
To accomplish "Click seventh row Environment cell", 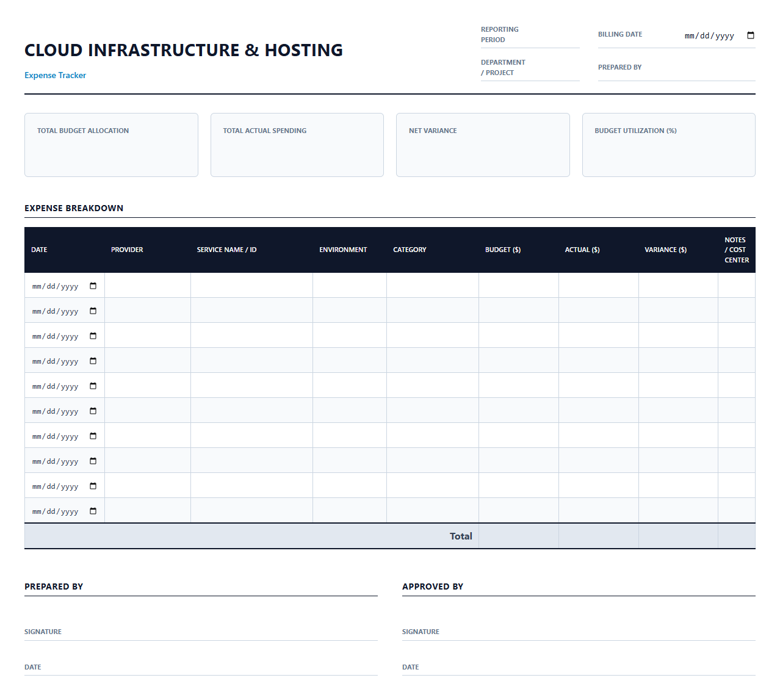I will [x=350, y=436].
